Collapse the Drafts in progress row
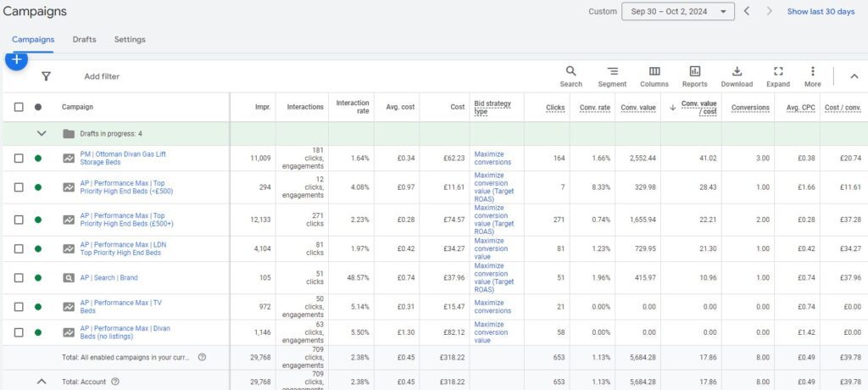Image resolution: width=868 pixels, height=390 pixels. point(41,133)
